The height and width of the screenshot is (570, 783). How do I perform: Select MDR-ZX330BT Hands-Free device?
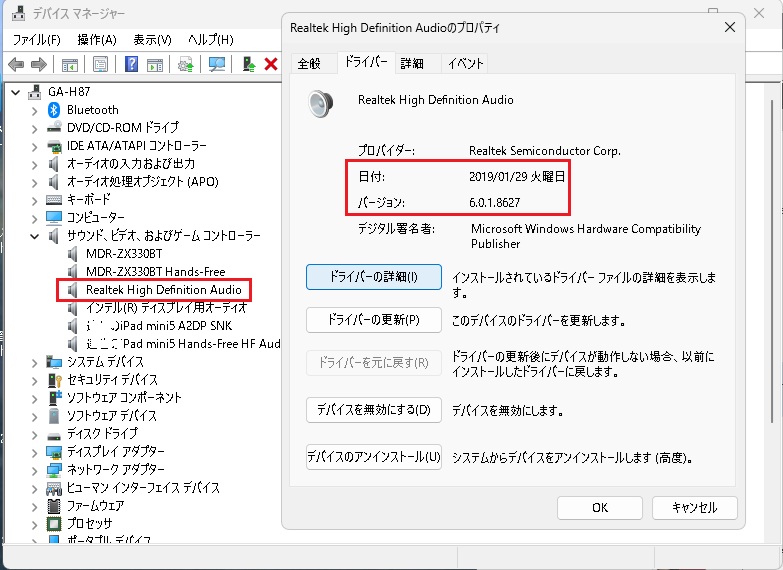[x=155, y=272]
